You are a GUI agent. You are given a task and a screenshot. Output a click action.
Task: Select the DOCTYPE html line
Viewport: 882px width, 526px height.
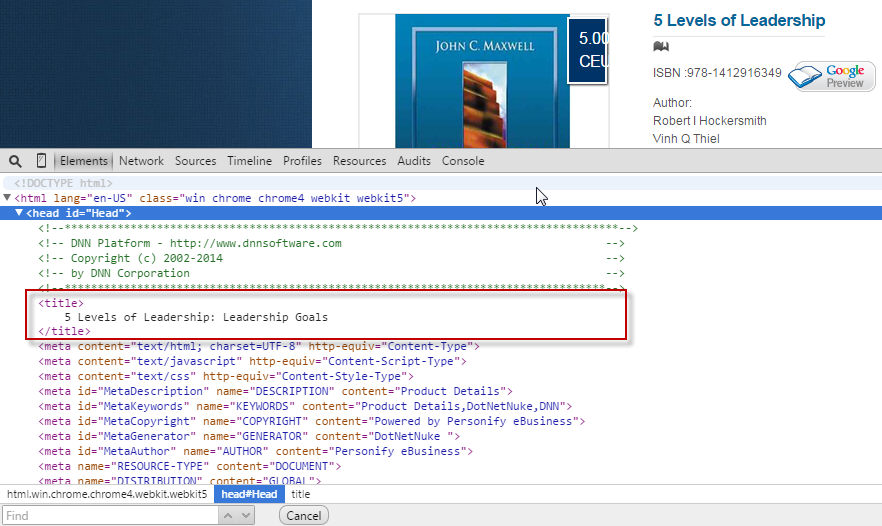(63, 183)
